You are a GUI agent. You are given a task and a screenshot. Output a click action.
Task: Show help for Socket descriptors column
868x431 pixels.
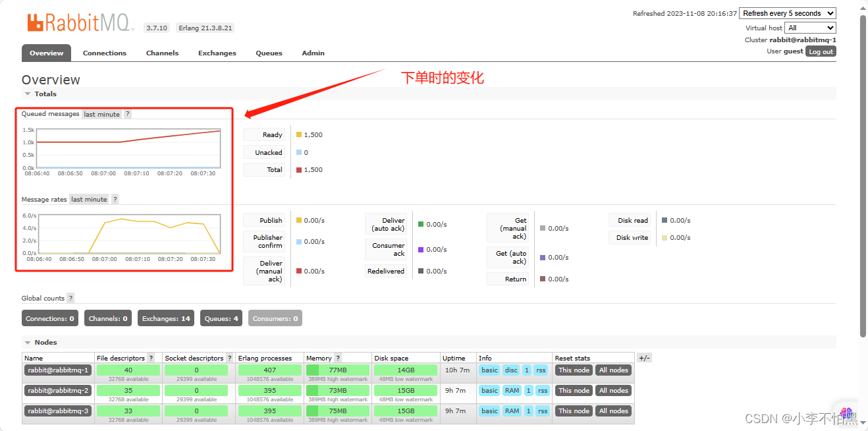230,358
